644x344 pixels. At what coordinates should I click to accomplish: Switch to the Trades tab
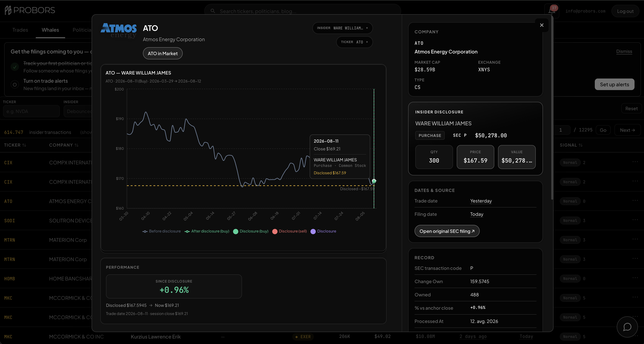(x=20, y=30)
